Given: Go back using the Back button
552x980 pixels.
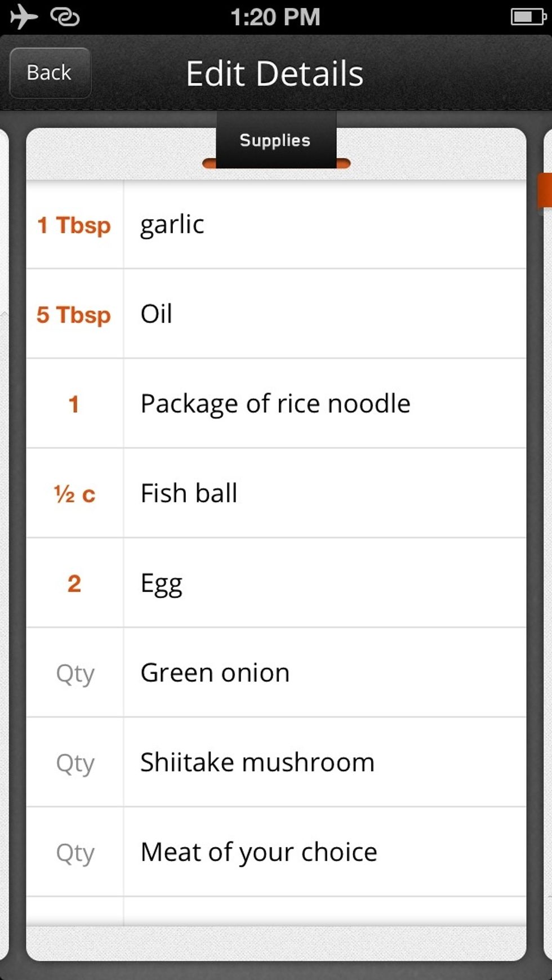Looking at the screenshot, I should [x=50, y=73].
